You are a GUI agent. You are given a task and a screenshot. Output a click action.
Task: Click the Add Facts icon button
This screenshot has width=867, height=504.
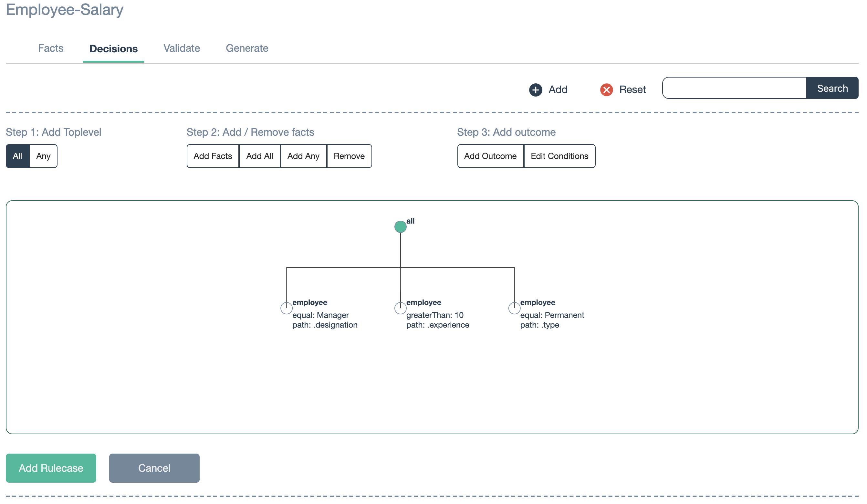click(x=213, y=156)
